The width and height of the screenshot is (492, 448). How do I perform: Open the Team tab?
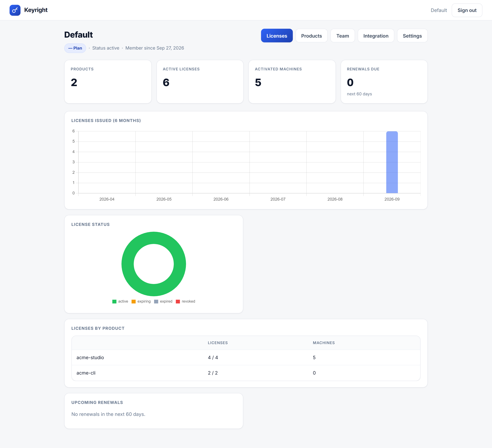(342, 36)
